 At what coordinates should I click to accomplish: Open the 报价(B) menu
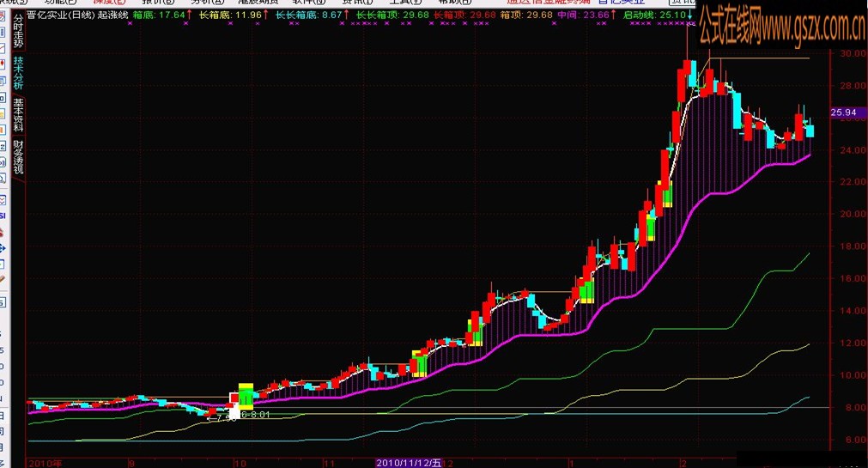pyautogui.click(x=158, y=2)
